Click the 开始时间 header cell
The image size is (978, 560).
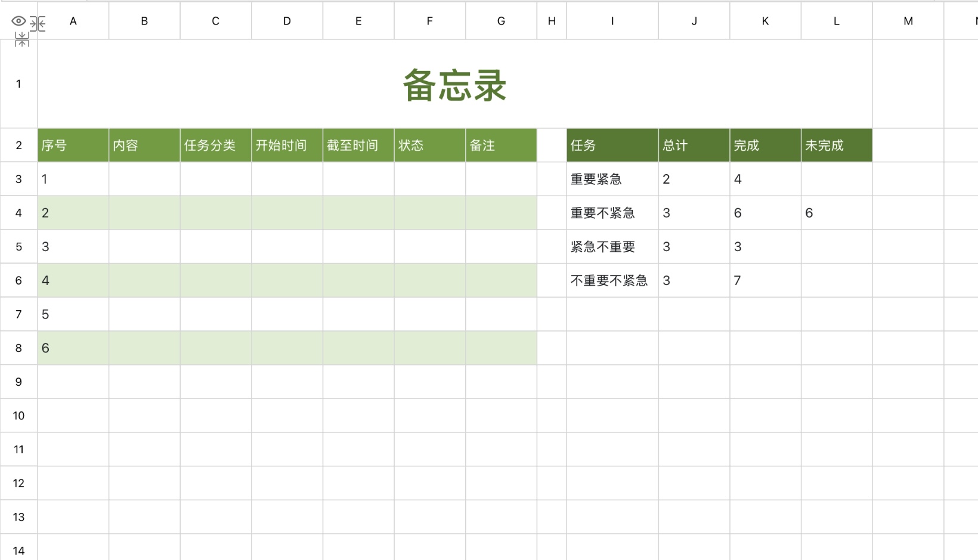pos(287,145)
